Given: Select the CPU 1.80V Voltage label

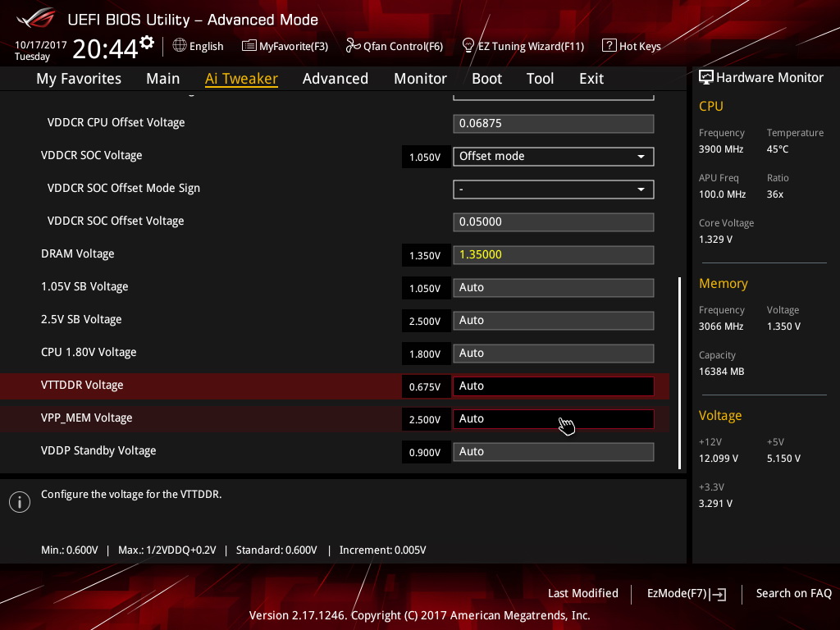Looking at the screenshot, I should 89,352.
